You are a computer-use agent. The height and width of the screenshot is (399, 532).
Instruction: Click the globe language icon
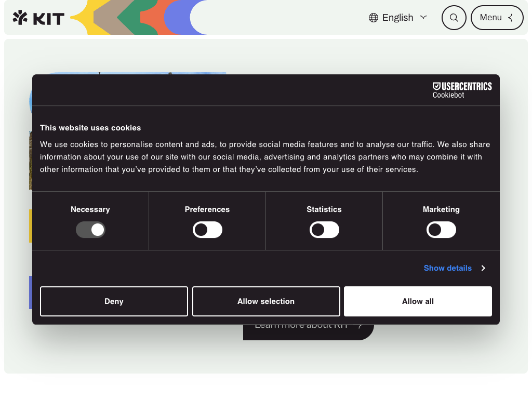[x=373, y=18]
